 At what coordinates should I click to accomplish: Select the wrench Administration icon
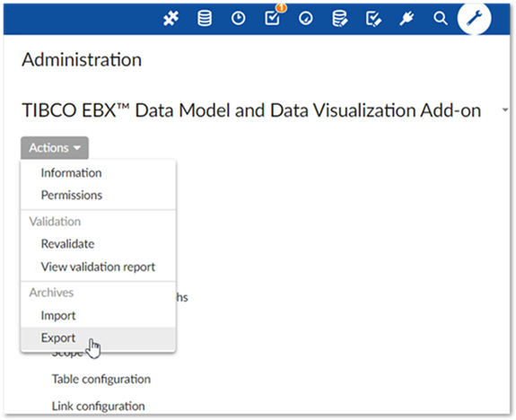click(x=474, y=18)
